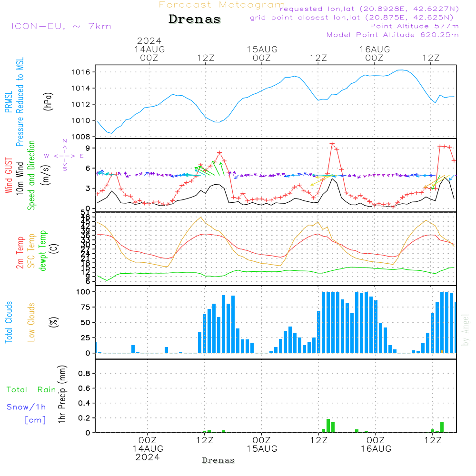476x476 pixels.
Task: Click the wind direction compass rose
Action: (x=64, y=155)
